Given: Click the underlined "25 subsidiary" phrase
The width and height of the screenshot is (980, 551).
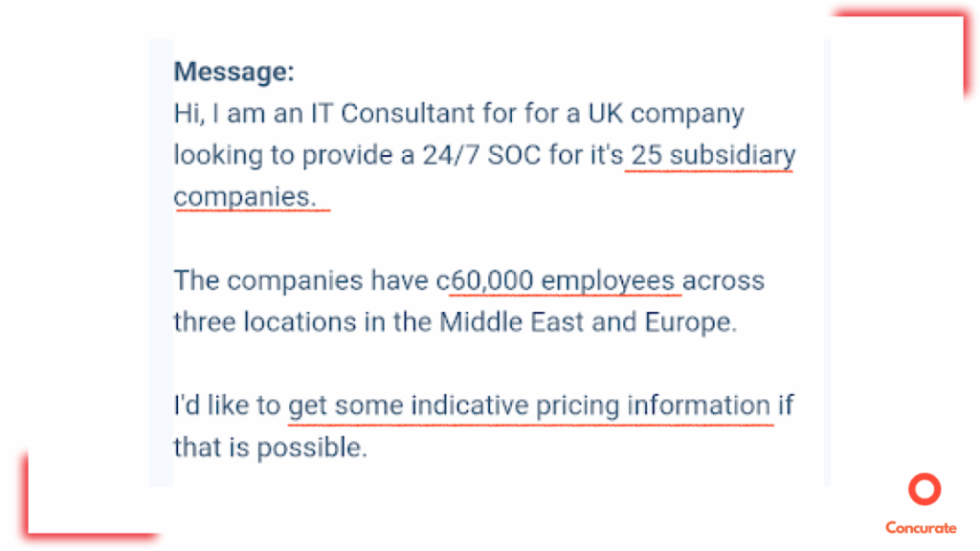Looking at the screenshot, I should click(712, 155).
